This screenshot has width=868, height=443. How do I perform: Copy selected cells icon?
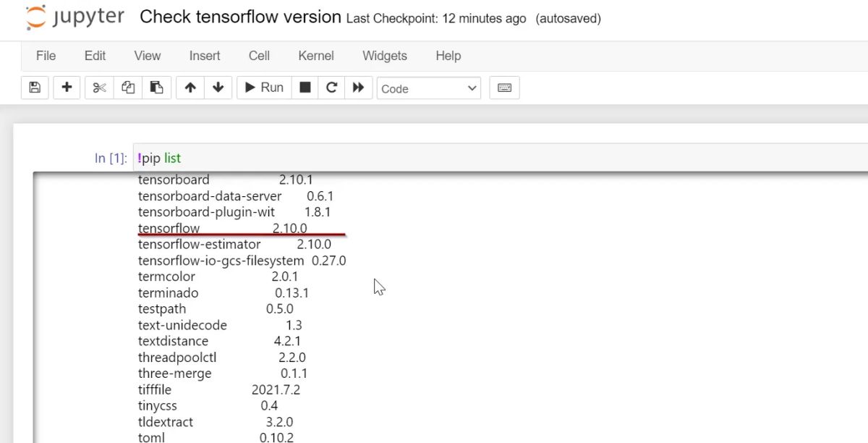(128, 88)
